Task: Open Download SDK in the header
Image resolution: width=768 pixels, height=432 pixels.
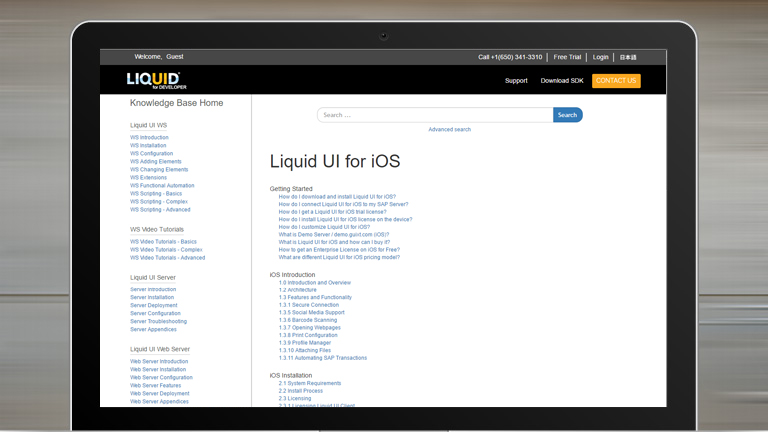Action: tap(562, 81)
